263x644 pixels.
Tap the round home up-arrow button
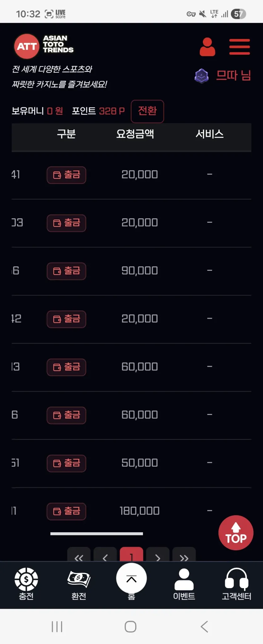coord(131,578)
